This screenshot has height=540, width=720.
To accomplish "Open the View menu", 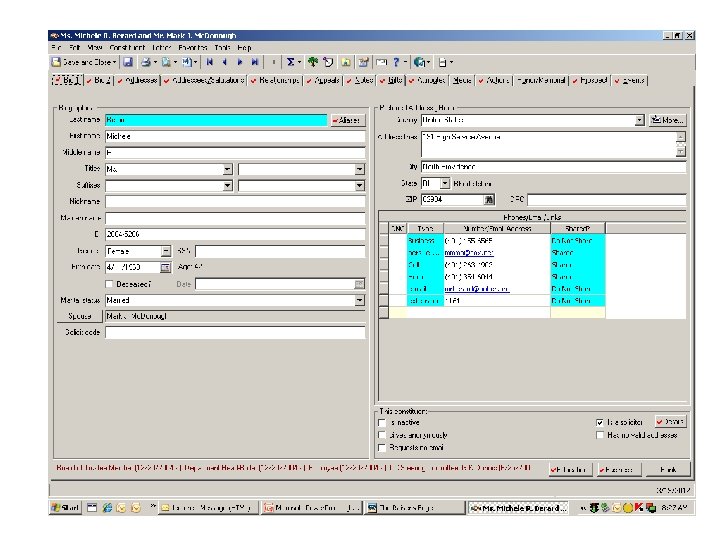I will point(95,48).
